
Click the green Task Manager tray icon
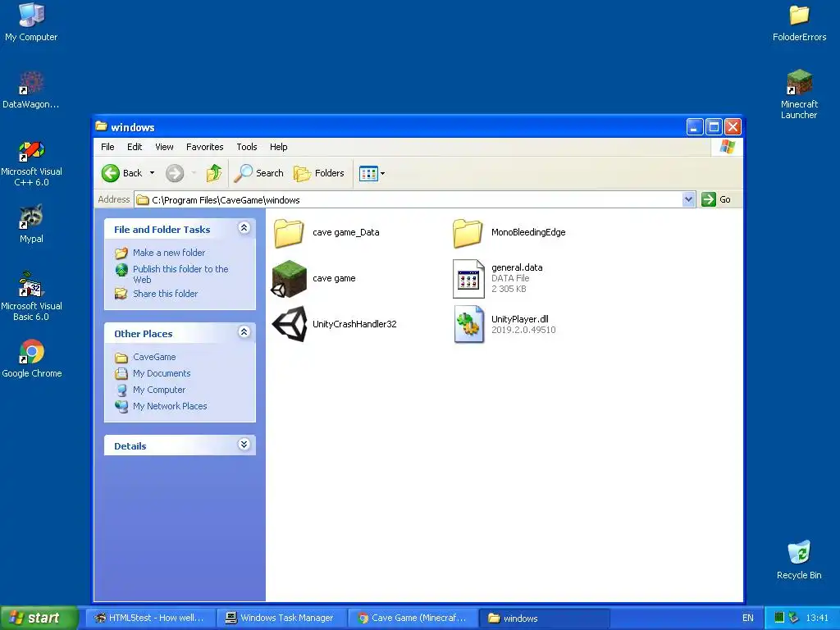point(779,618)
